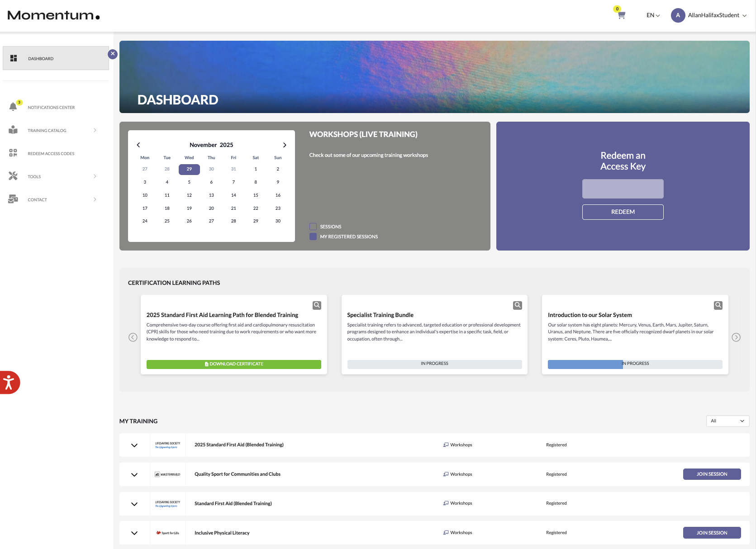
Task: Select Dashboard in the sidebar
Action: pyautogui.click(x=41, y=58)
